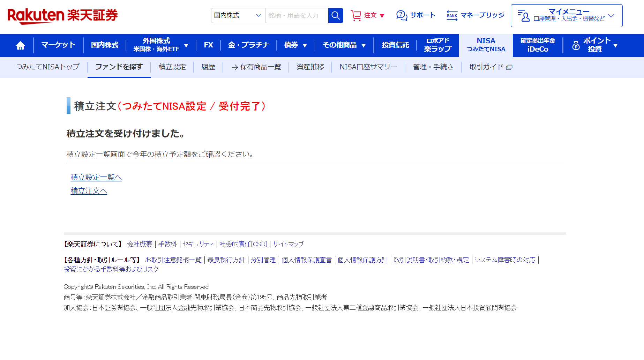This screenshot has height=360, width=644.
Task: Expand マイメニュー chevron
Action: tap(611, 16)
